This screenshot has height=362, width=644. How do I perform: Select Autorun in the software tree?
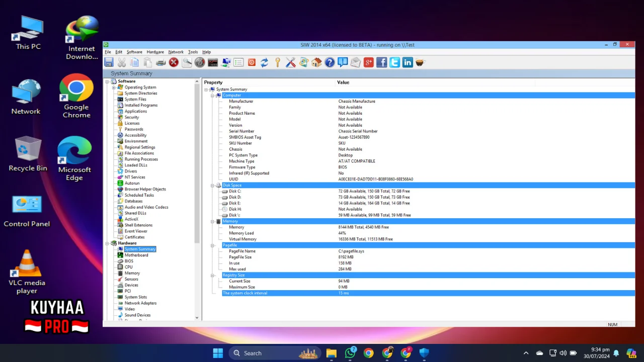pos(132,183)
